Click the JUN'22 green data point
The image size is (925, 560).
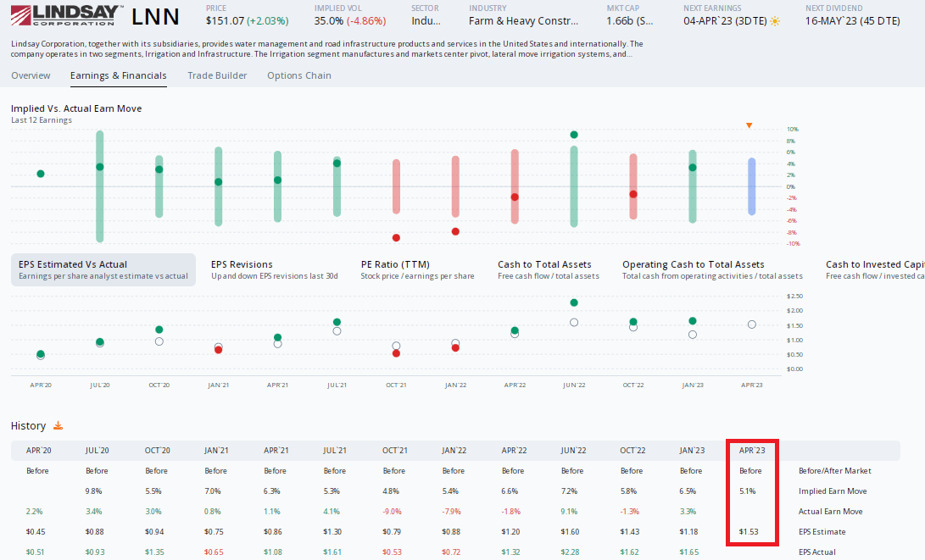coord(574,133)
